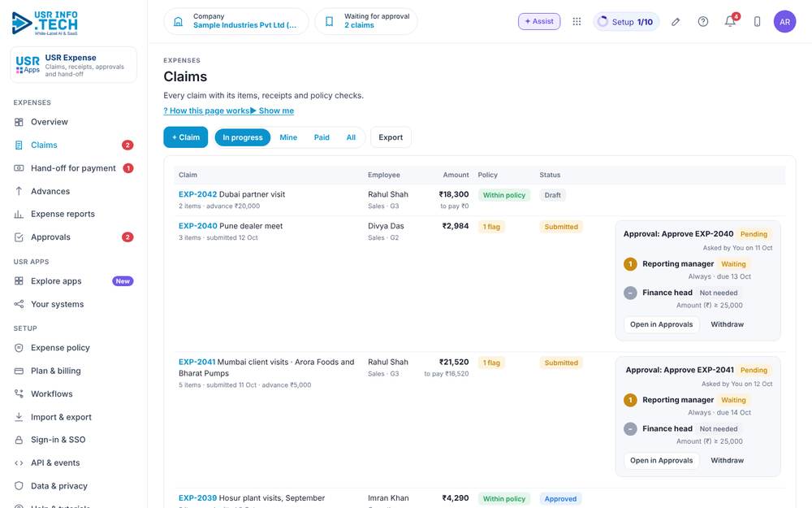Open the help question mark icon
812x508 pixels.
tap(702, 22)
